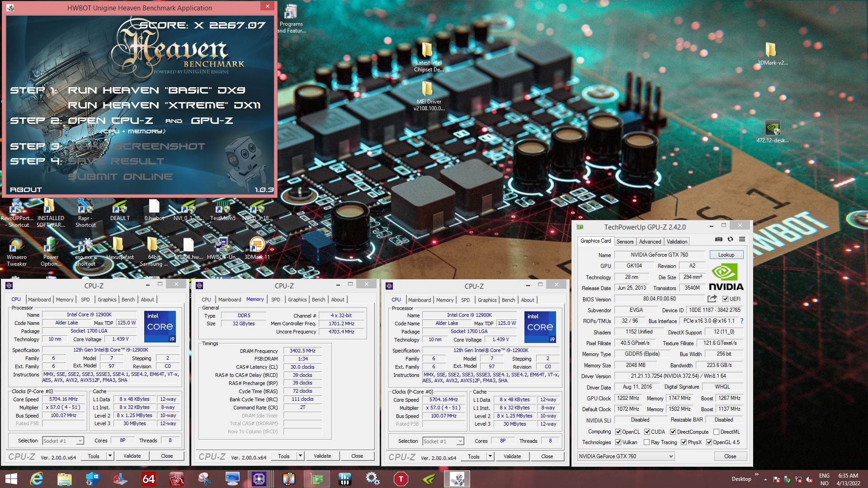868x488 pixels.
Task: Click the ENG NO language indicator
Action: [824, 479]
